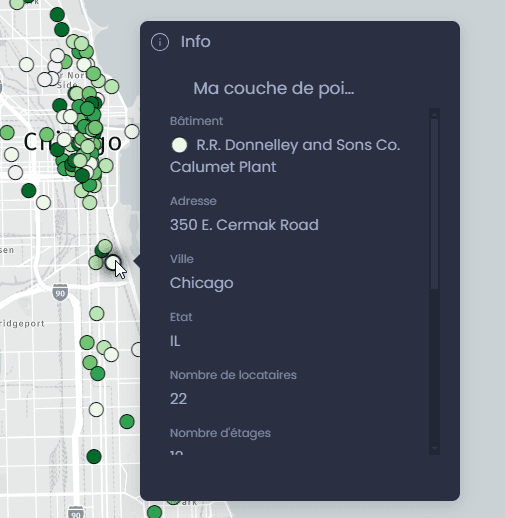This screenshot has height=518, width=505.
Task: Click the 'Chicago' value under Ville
Action: pyautogui.click(x=202, y=283)
